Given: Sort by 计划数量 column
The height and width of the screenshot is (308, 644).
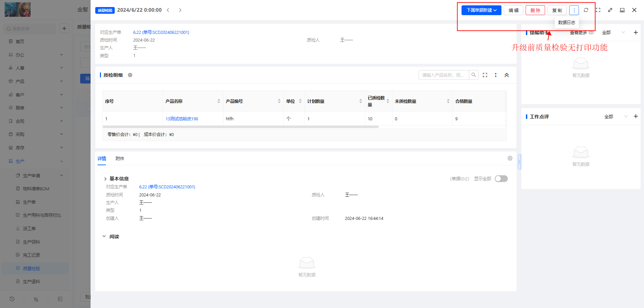Looking at the screenshot, I should pyautogui.click(x=361, y=101).
